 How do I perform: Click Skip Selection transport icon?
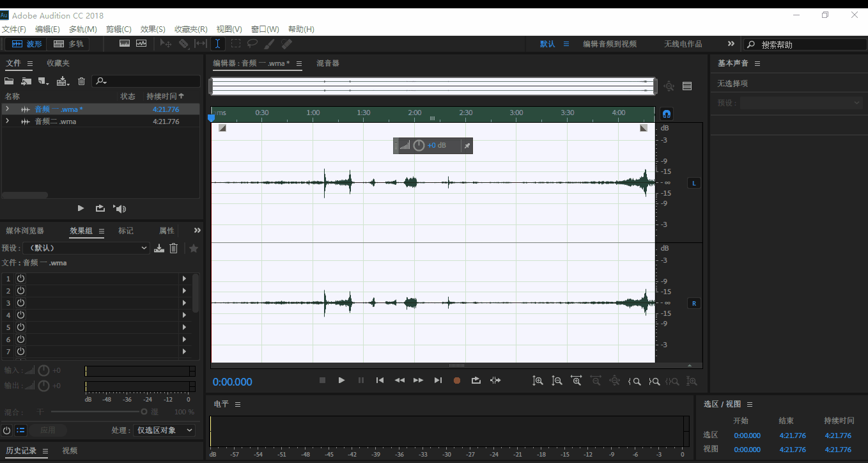495,381
